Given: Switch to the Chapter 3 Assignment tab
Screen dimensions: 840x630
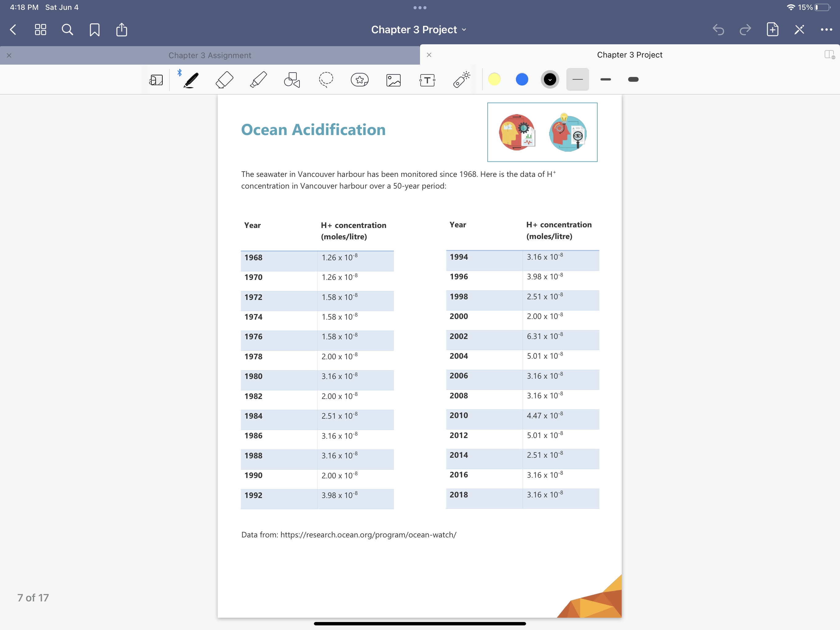Looking at the screenshot, I should (x=210, y=55).
